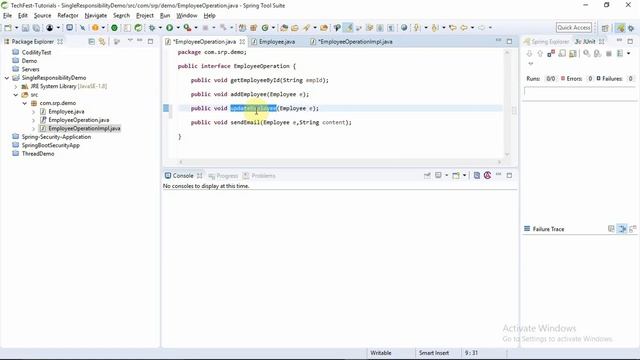Viewport: 640px width, 360px height.
Task: Toggle the Skip All Breakpoints icon
Action: point(82,28)
